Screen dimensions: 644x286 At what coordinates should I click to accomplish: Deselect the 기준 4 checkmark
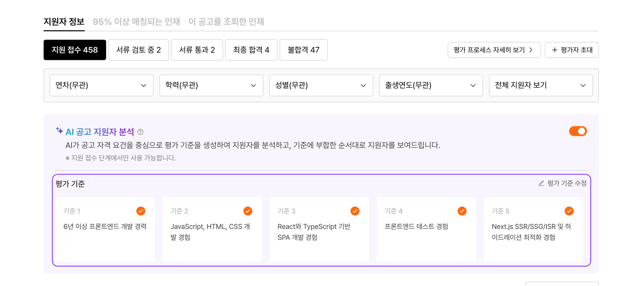point(462,211)
